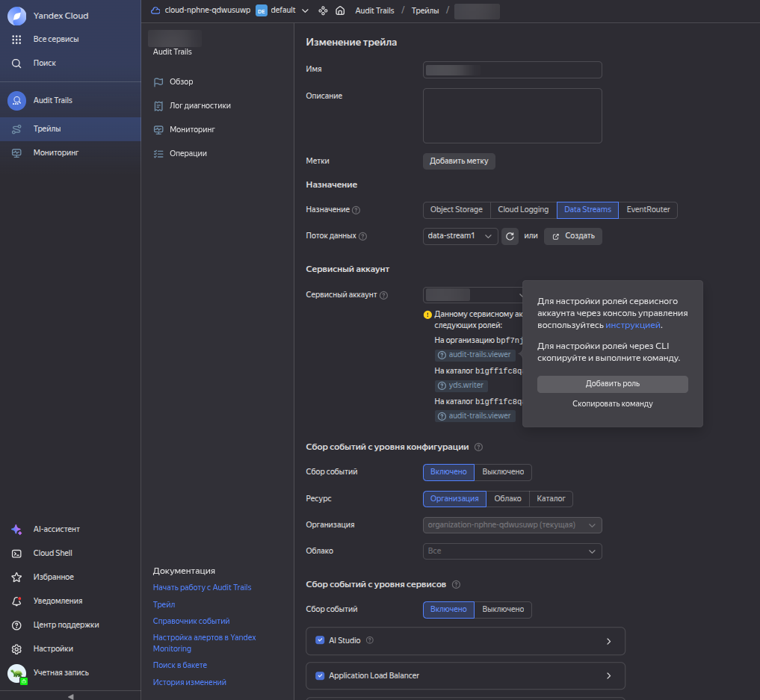Open AI-ассистент sparkle icon
Viewport: 760px width, 700px height.
point(16,530)
